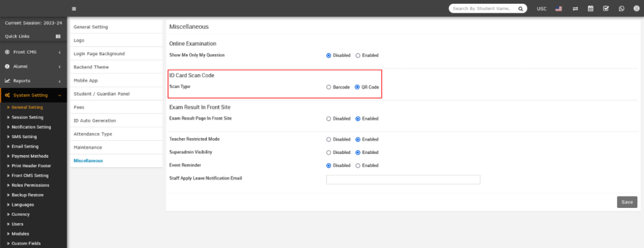The width and height of the screenshot is (644, 248).
Task: Enable Show Me Only My Question
Action: [358, 55]
